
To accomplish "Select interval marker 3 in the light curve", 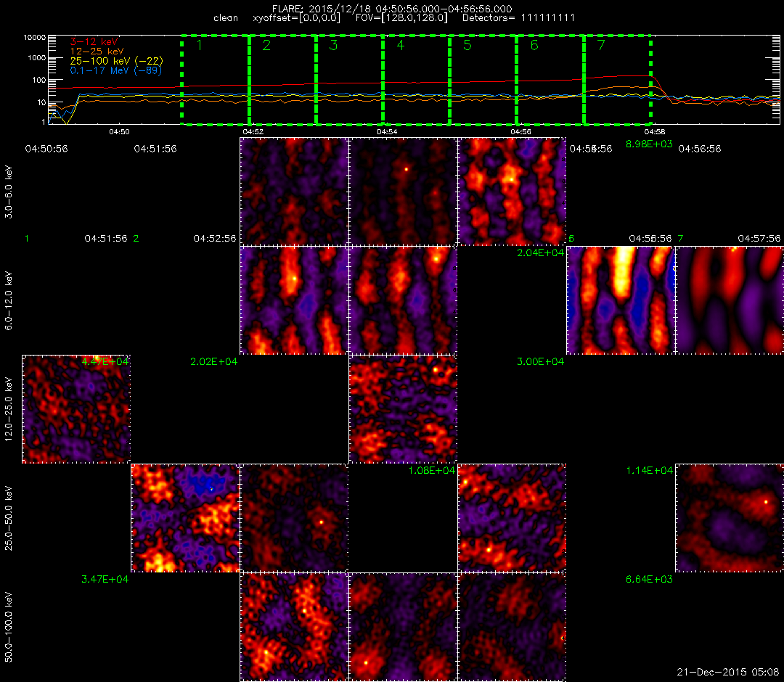I will point(333,46).
